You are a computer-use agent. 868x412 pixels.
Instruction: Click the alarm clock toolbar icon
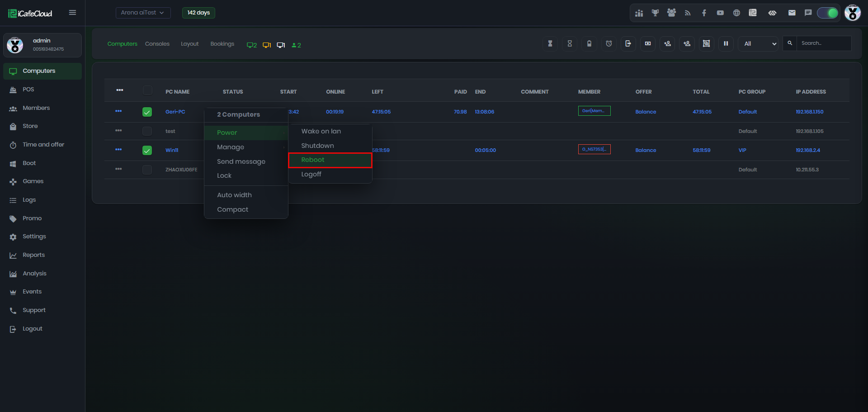[x=609, y=43]
